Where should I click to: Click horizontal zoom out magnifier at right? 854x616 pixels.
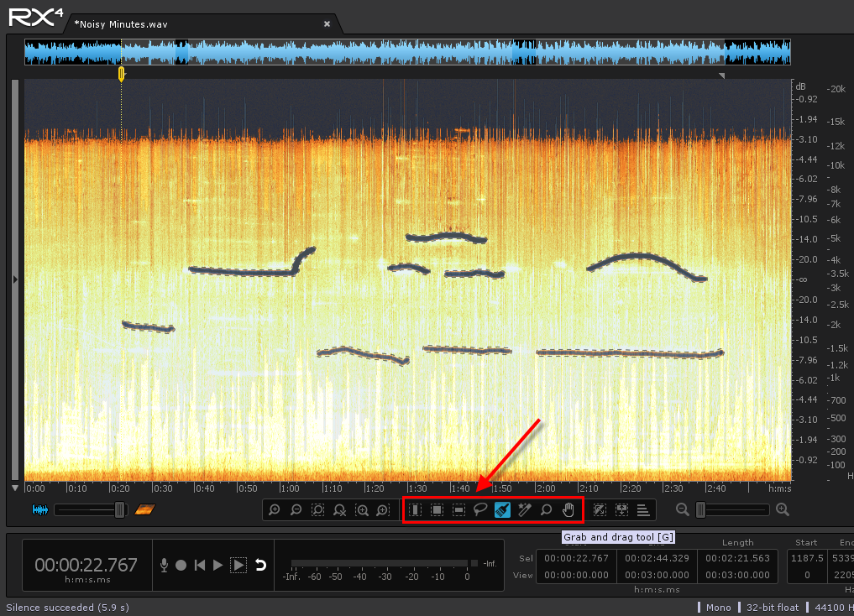[682, 509]
